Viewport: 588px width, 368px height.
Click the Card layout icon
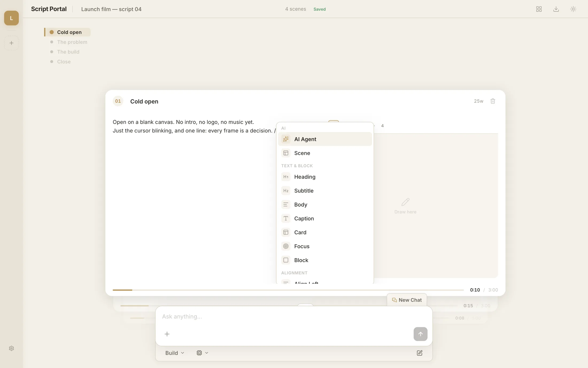pos(286,232)
